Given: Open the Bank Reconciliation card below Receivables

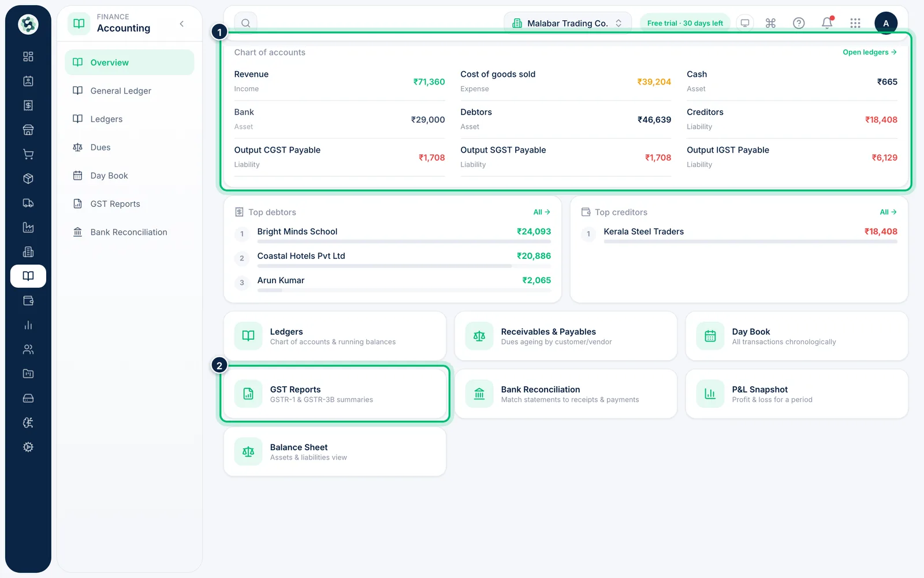Looking at the screenshot, I should (x=566, y=394).
